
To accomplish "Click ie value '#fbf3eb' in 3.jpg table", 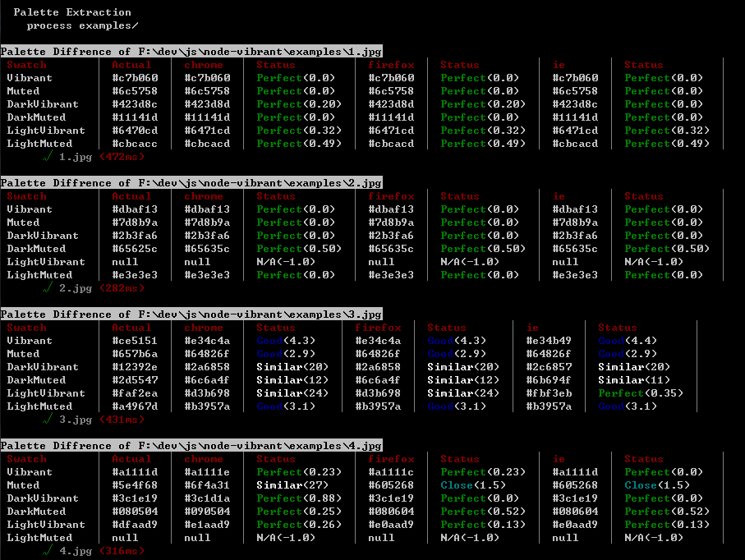I will coord(549,393).
